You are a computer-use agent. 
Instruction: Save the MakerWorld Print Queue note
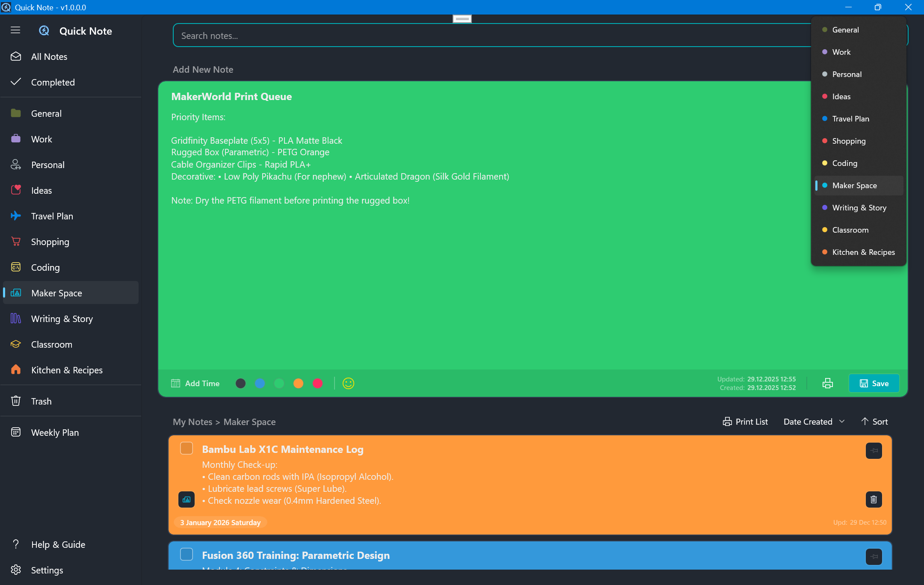tap(874, 384)
